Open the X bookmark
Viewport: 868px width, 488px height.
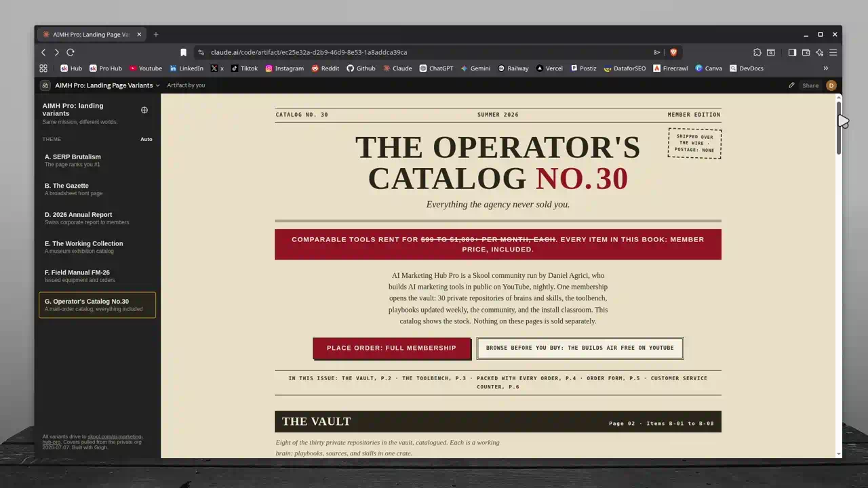[x=217, y=68]
